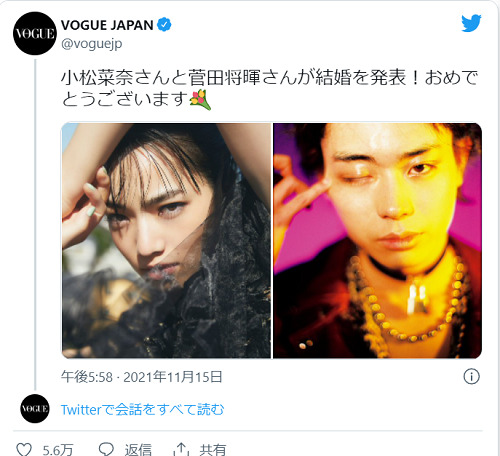This screenshot has width=500, height=456.
Task: Open the @voguejp handle link
Action: pos(92,44)
